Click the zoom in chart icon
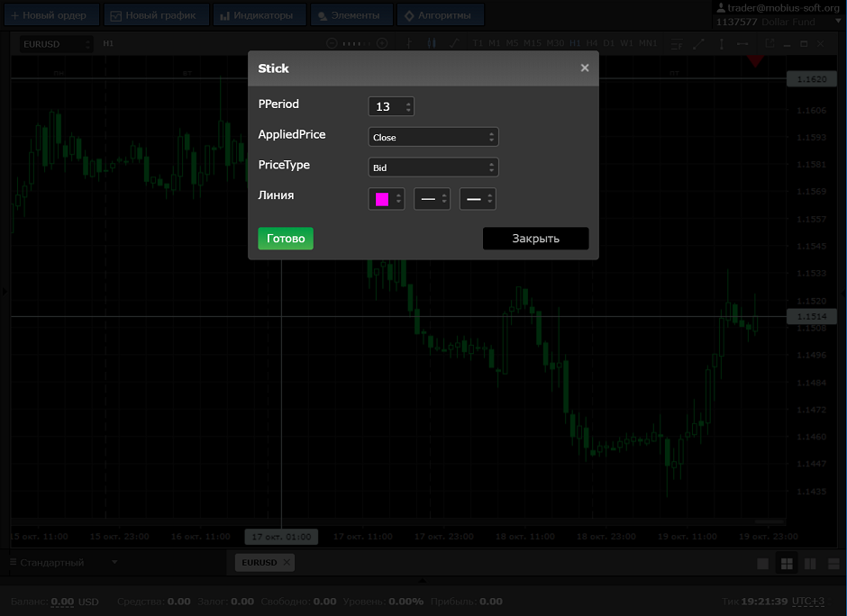Screen dimensions: 847x616 coord(382,43)
